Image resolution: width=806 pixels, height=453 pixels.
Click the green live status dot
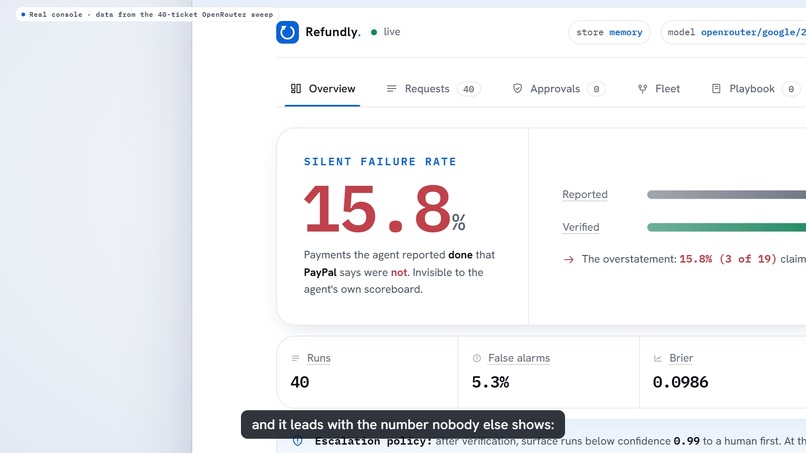pos(374,32)
